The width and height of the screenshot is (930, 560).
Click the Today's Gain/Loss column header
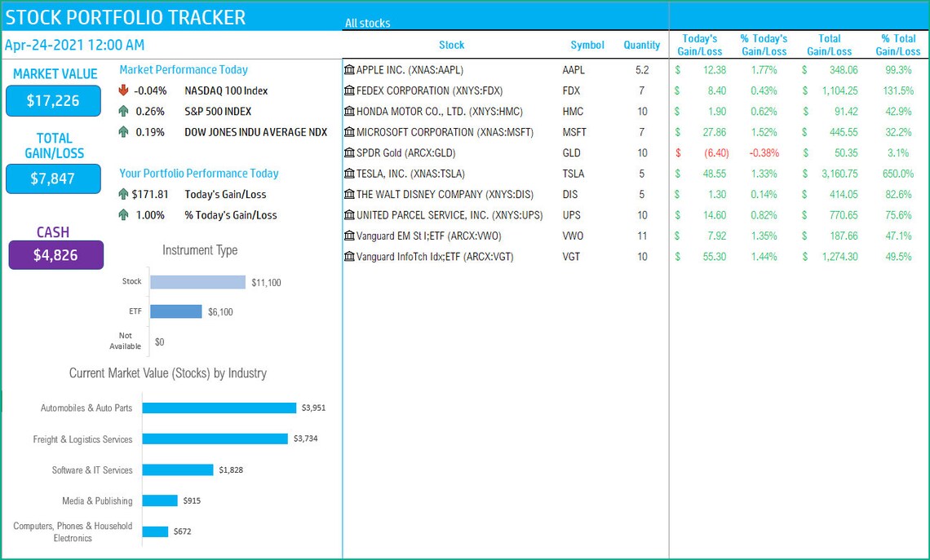pyautogui.click(x=700, y=45)
